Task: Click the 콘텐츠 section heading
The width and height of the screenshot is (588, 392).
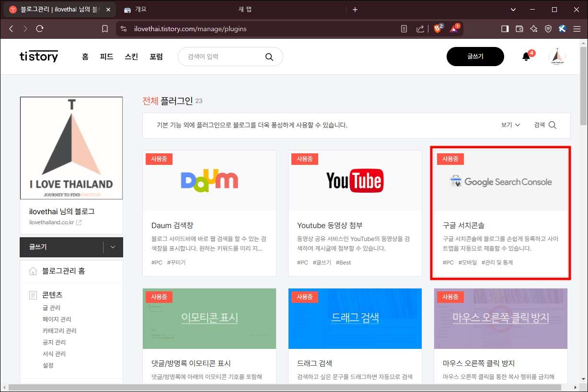Action: click(x=52, y=295)
